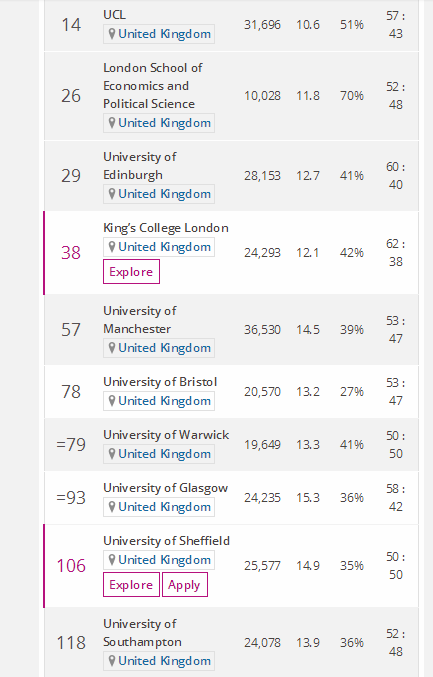The image size is (433, 677).
Task: Click the location pin icon under UCL
Action: coord(112,34)
